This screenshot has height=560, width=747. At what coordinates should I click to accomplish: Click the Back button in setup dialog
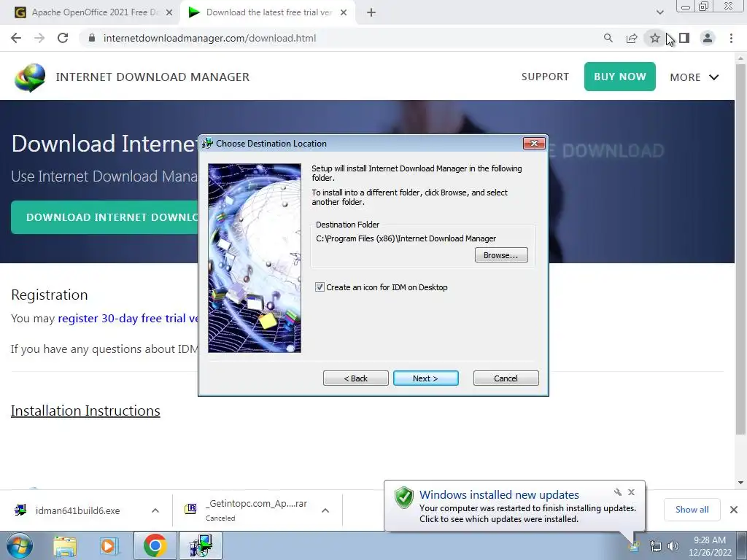pyautogui.click(x=355, y=378)
